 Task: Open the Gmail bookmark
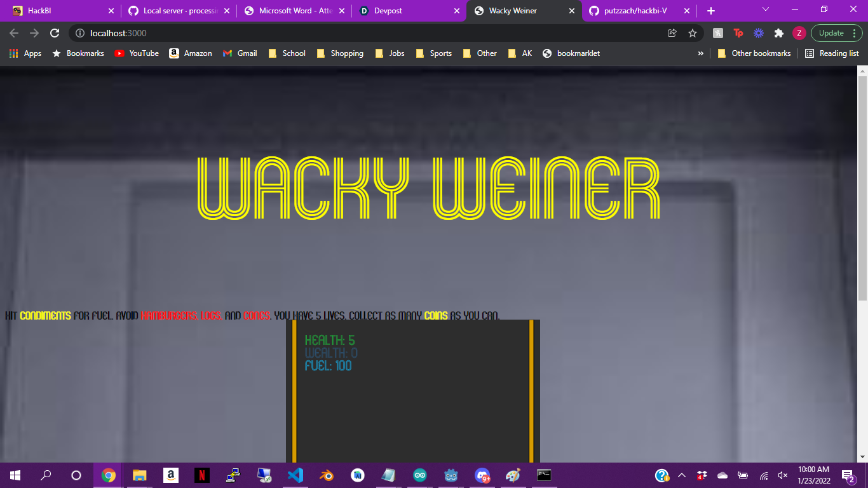(240, 53)
